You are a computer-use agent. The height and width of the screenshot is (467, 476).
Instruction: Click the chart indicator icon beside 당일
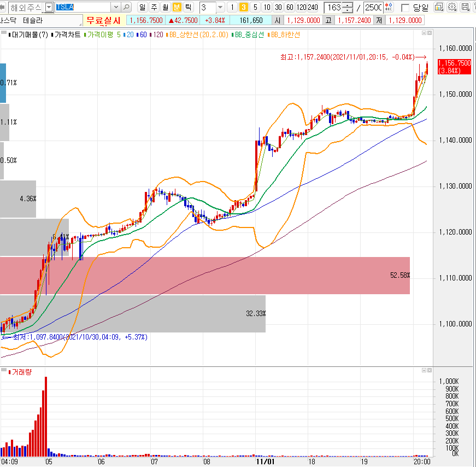click(439, 7)
